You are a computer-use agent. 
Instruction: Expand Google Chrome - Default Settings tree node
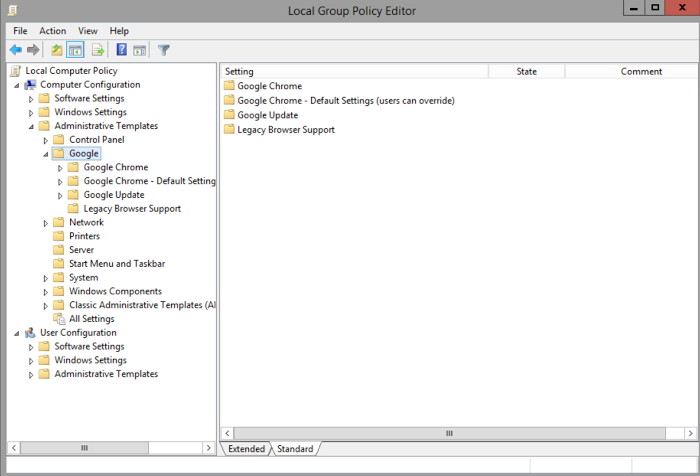click(60, 182)
